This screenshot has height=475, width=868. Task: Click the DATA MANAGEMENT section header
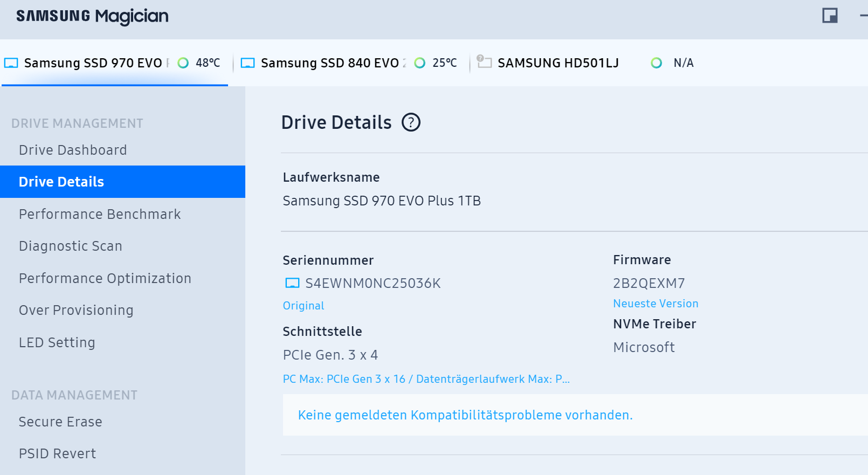[x=74, y=395]
